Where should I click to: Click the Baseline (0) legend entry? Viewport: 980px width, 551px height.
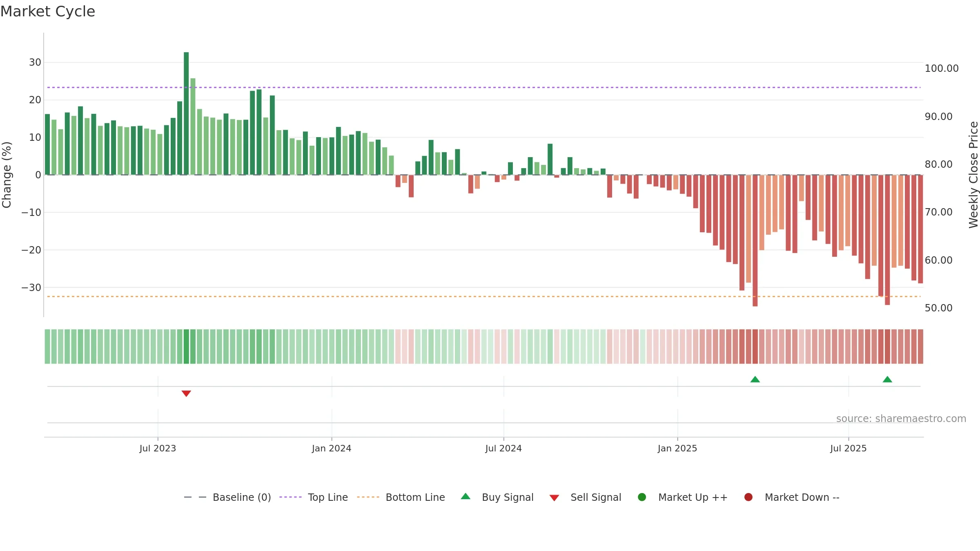click(x=227, y=497)
